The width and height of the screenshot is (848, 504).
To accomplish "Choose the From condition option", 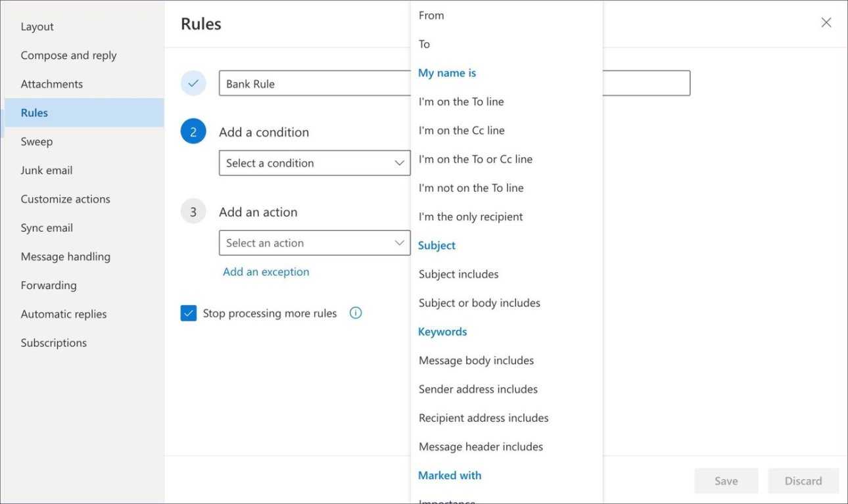I will [431, 15].
